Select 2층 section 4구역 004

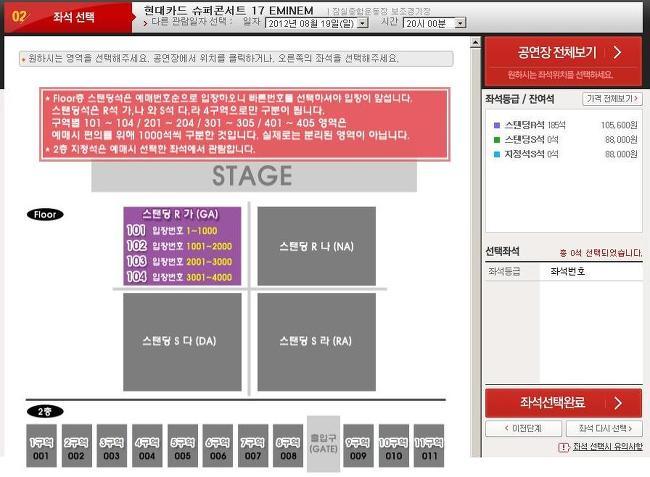tap(147, 446)
